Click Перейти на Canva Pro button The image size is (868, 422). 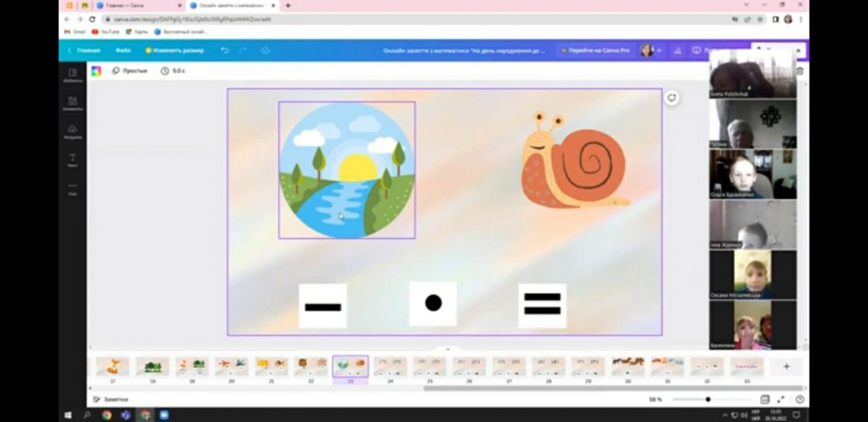coord(595,51)
